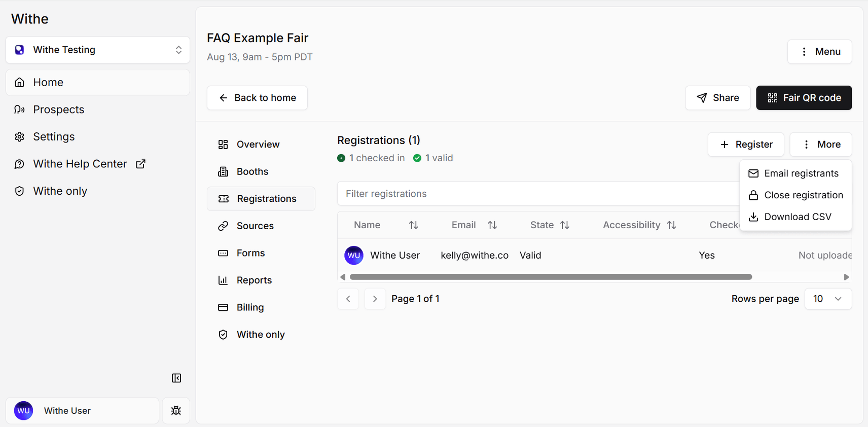Click the Valid state cell
868x427 pixels.
pos(530,256)
